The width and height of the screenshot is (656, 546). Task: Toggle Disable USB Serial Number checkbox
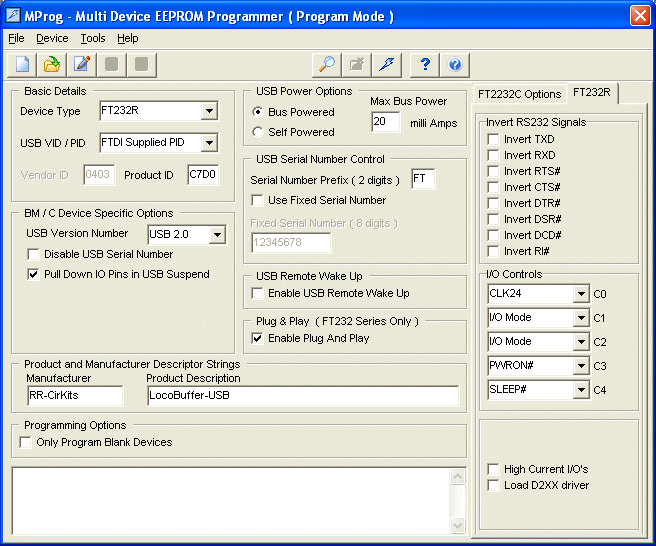tap(33, 254)
